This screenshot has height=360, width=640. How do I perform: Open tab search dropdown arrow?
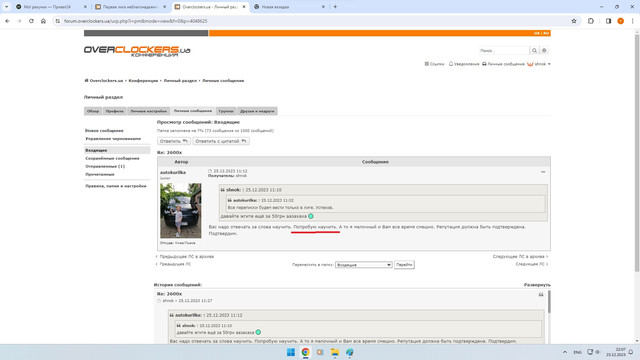pyautogui.click(x=7, y=7)
